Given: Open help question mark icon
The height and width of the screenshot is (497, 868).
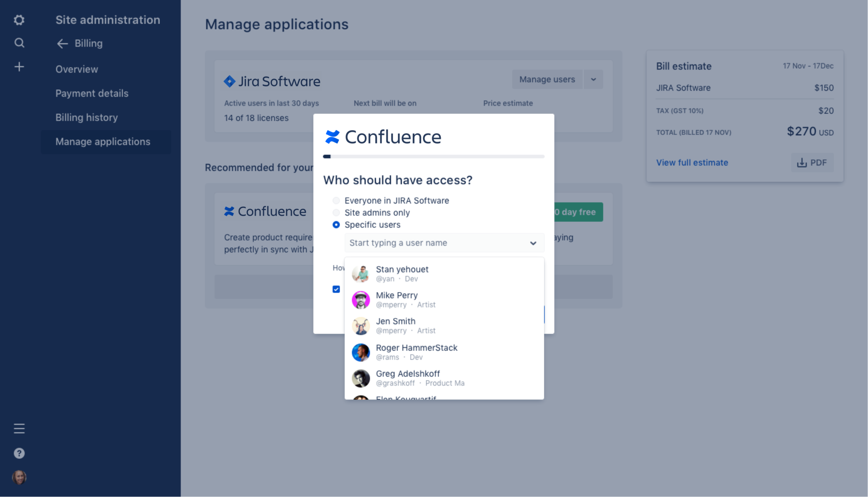Looking at the screenshot, I should tap(19, 453).
